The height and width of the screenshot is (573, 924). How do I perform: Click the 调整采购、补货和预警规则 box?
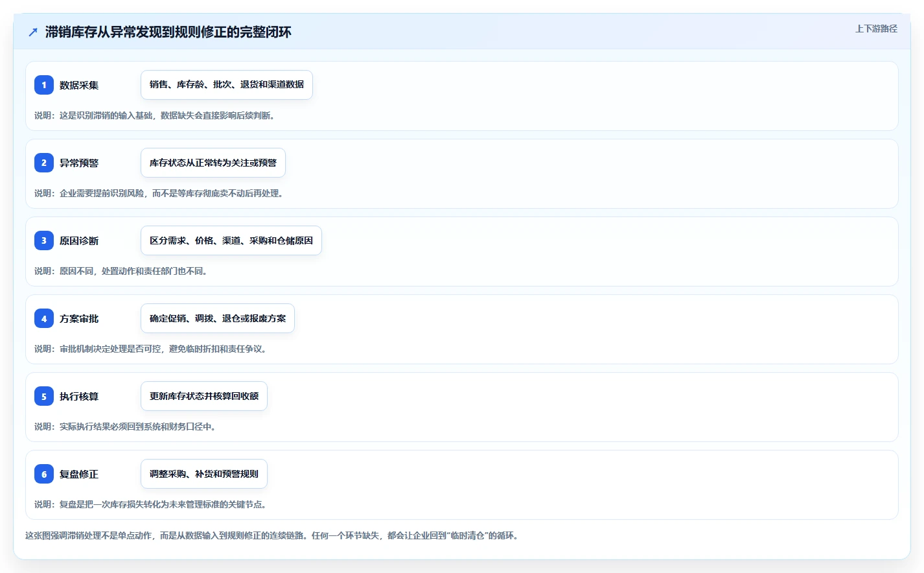click(204, 474)
